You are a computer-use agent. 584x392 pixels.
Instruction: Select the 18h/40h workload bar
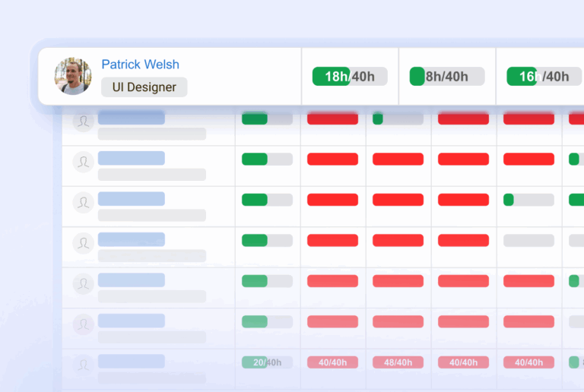coord(349,76)
